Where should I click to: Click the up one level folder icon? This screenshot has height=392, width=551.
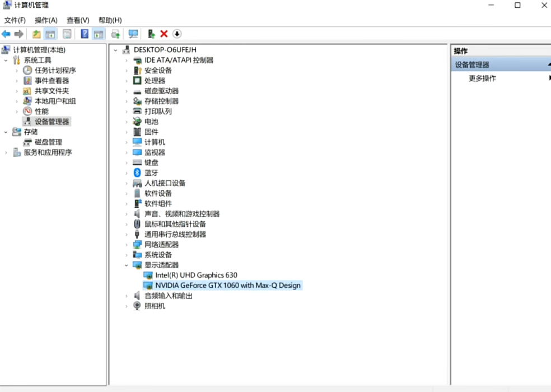tap(36, 34)
